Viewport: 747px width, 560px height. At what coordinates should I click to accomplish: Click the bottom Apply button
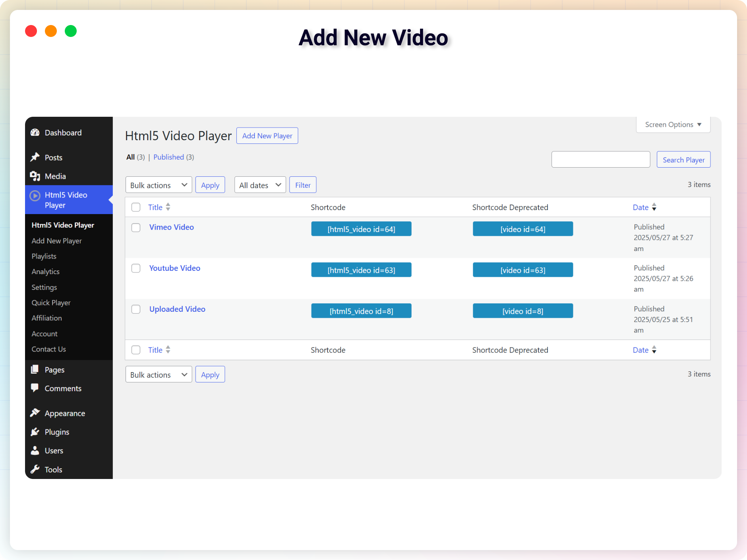point(210,375)
